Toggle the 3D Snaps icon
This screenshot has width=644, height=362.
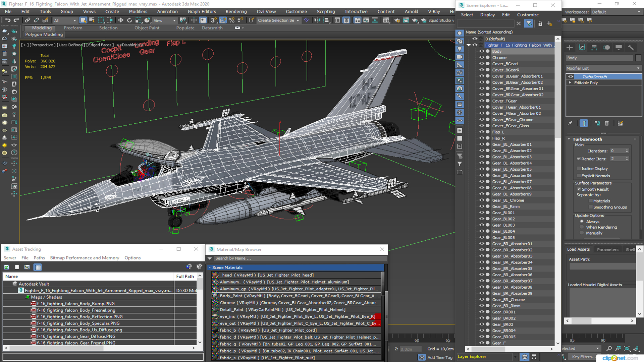[214, 20]
